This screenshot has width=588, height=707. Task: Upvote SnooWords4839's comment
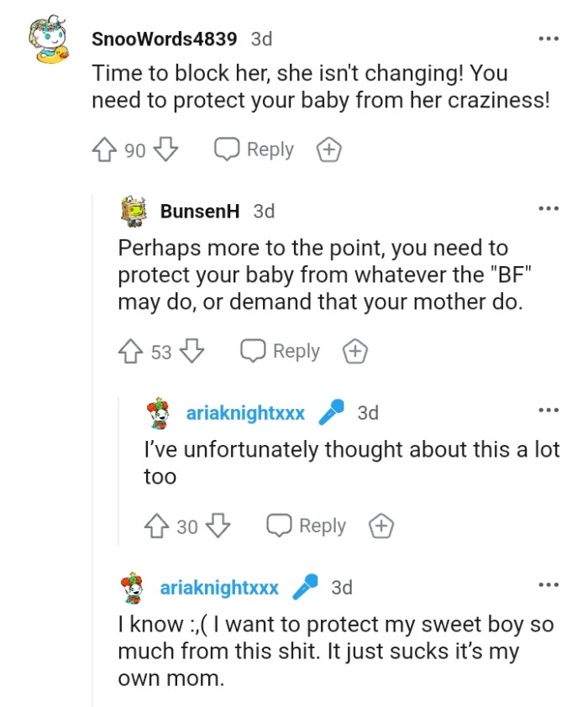click(105, 150)
